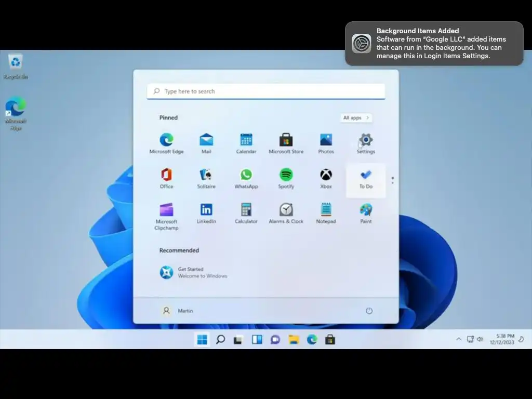Open the clock showing 5:38 PM
This screenshot has width=532, height=399.
[502, 339]
